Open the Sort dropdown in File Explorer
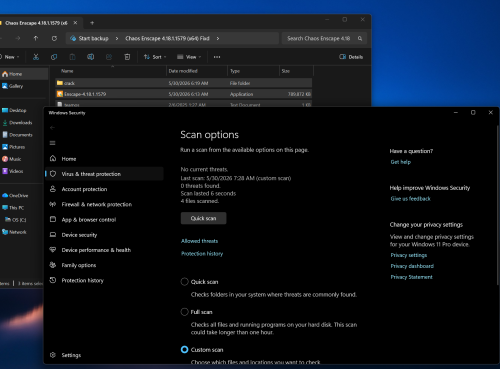 coord(155,57)
